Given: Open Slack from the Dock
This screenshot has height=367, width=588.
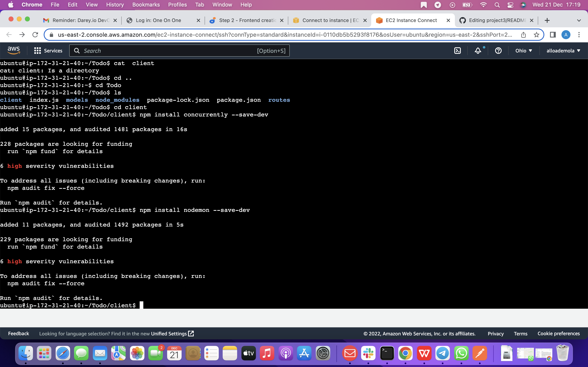Looking at the screenshot, I should click(x=368, y=353).
